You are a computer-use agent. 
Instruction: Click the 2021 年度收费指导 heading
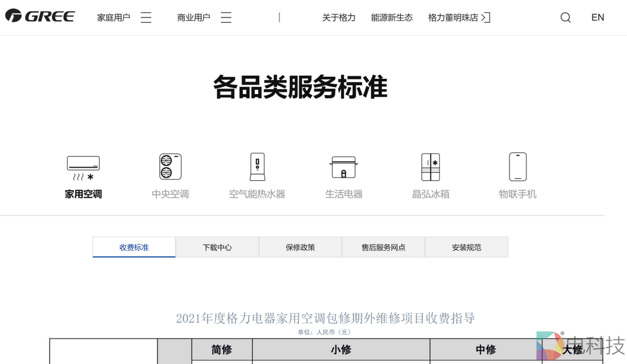pyautogui.click(x=326, y=318)
